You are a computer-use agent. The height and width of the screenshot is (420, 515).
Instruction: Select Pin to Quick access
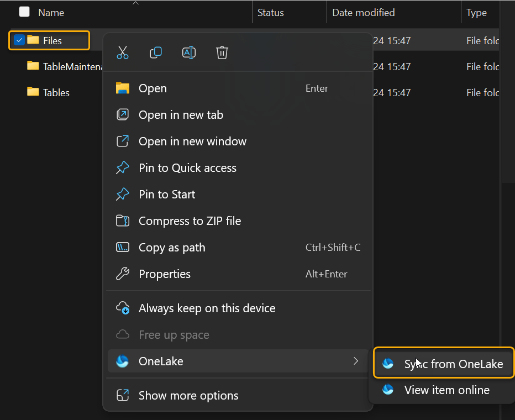[x=187, y=168]
